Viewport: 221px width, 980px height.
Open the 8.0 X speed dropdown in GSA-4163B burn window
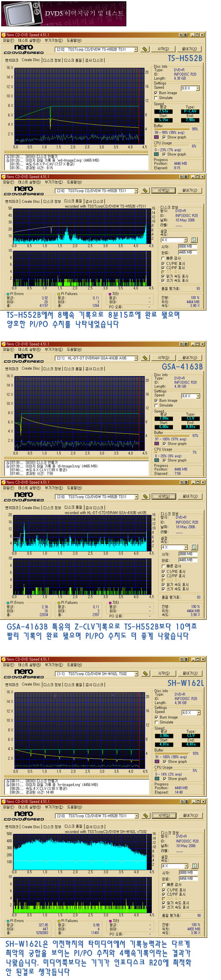pos(198,396)
